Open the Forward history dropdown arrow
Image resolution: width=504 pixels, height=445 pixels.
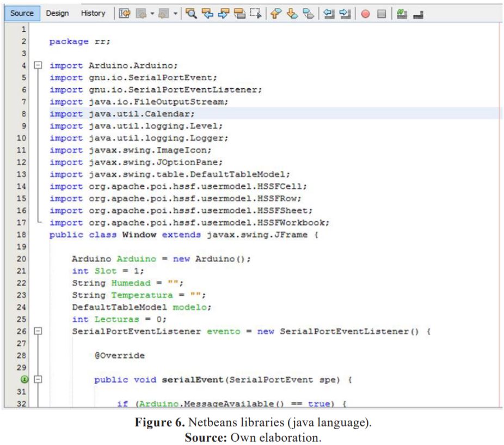(175, 14)
